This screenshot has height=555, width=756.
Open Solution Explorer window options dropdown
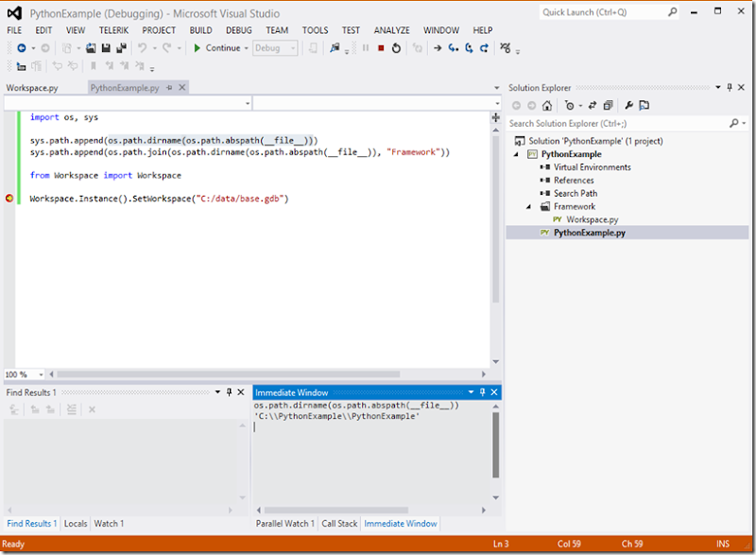(x=718, y=87)
